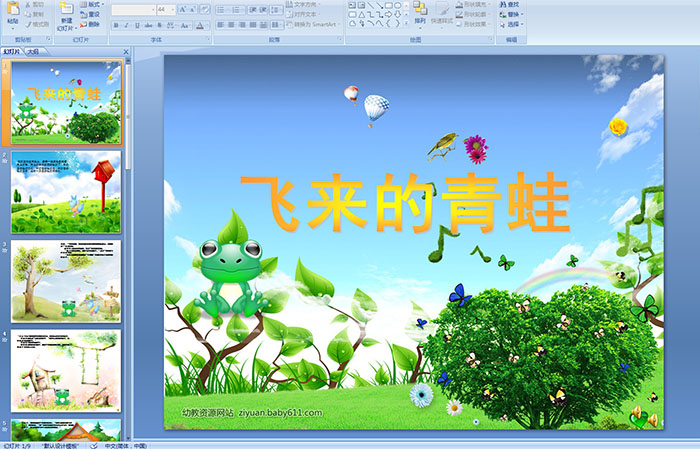This screenshot has width=700, height=449.
Task: Open the line spacing dropdown
Action: pos(276,10)
